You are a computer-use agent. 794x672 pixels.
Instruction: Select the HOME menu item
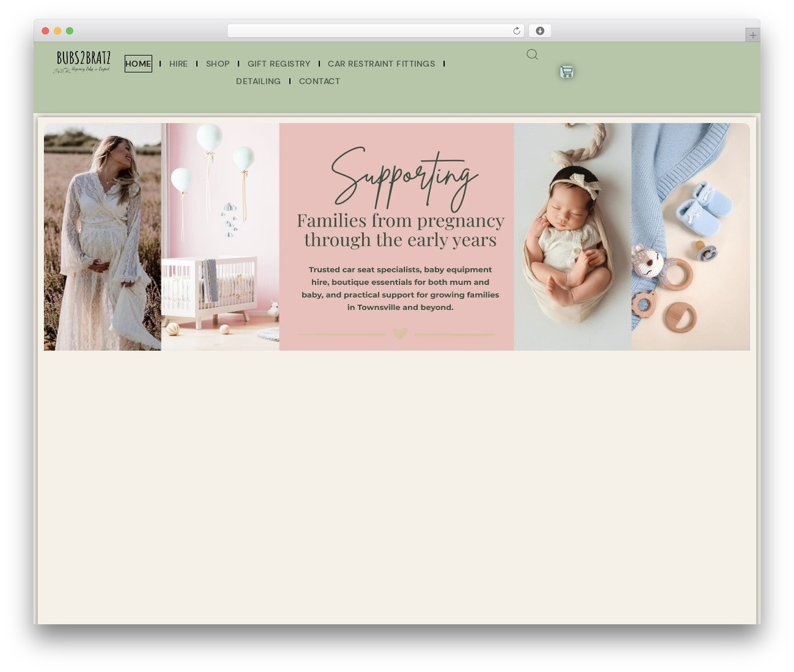[x=138, y=64]
